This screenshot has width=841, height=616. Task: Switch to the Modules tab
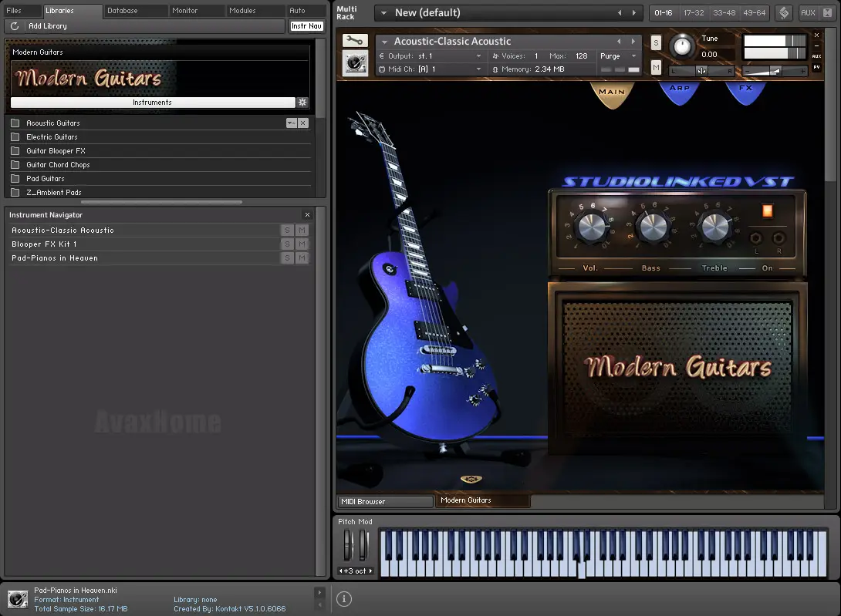tap(255, 11)
